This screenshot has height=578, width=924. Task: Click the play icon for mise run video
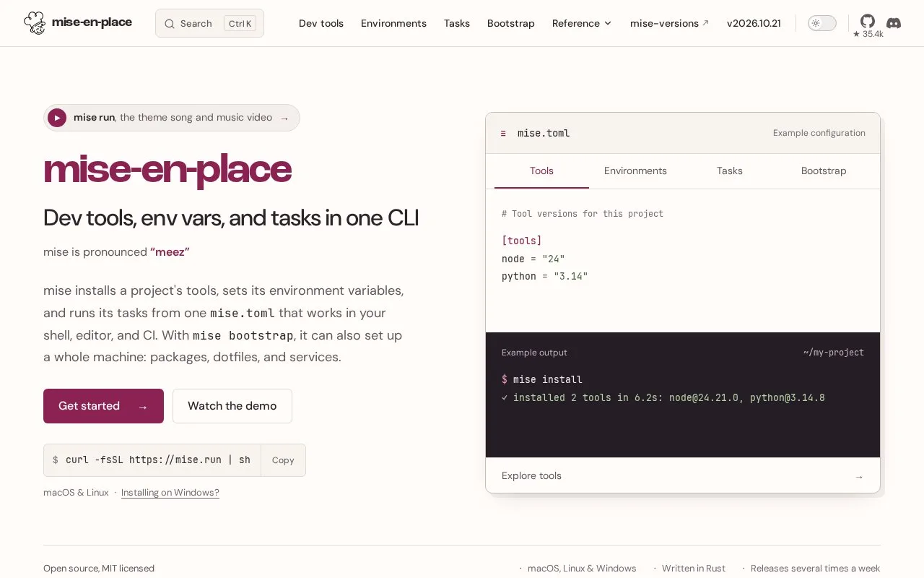point(57,118)
